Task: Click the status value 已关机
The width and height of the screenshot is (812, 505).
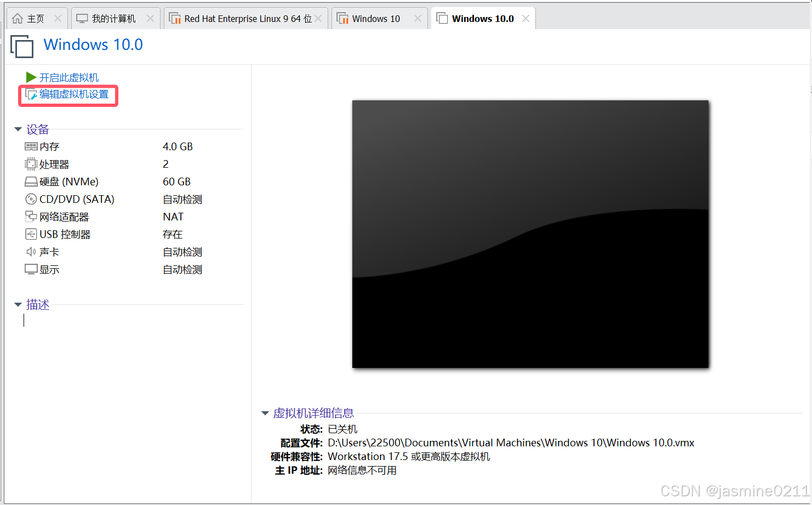Action: pyautogui.click(x=342, y=429)
